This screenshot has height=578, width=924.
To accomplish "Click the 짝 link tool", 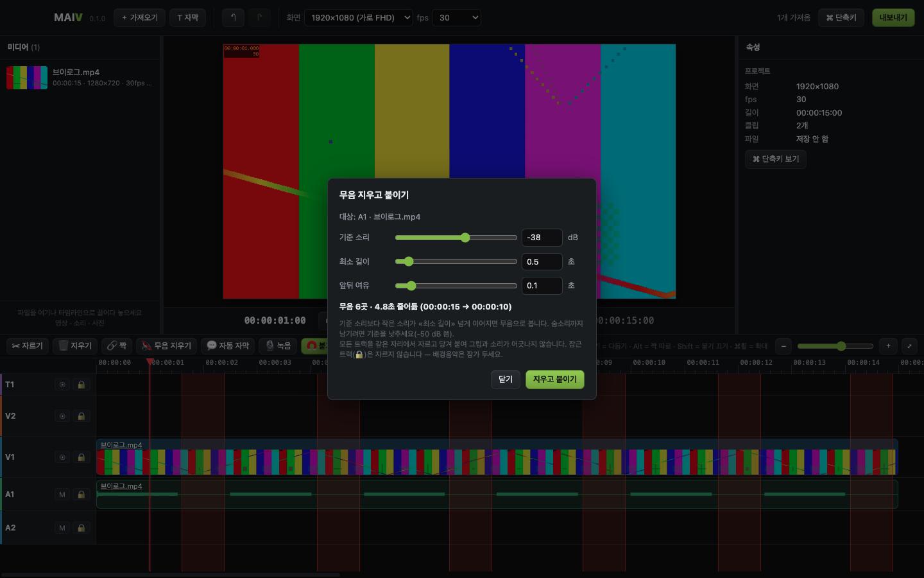I will [x=117, y=346].
